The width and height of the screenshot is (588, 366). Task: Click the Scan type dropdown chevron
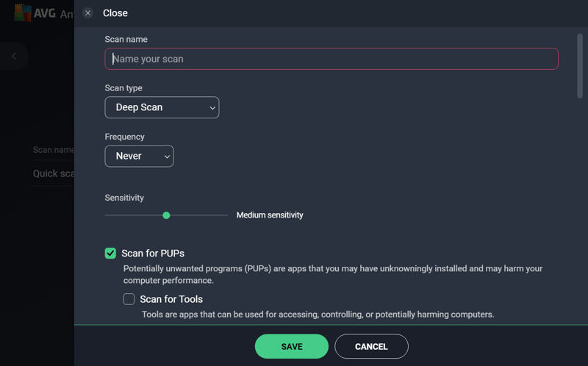tap(212, 108)
